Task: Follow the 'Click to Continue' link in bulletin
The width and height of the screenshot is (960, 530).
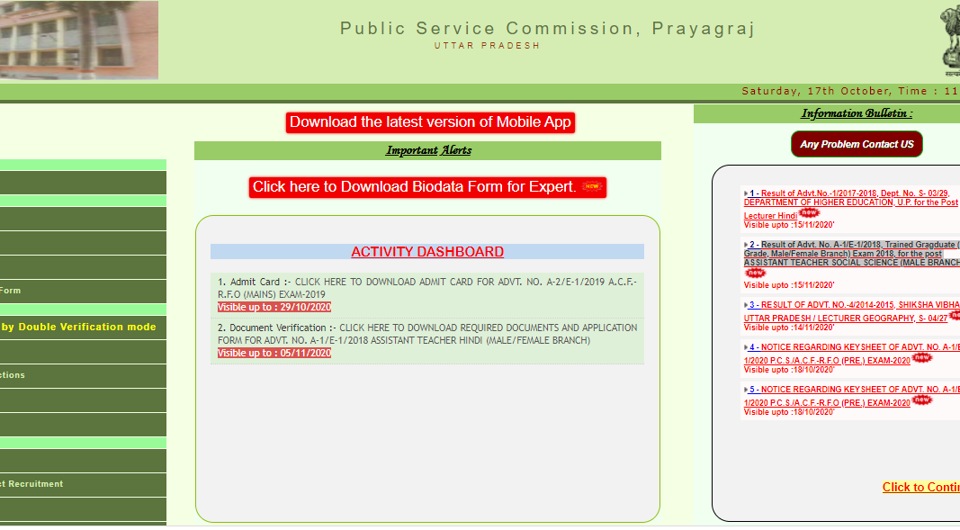Action: click(x=921, y=487)
